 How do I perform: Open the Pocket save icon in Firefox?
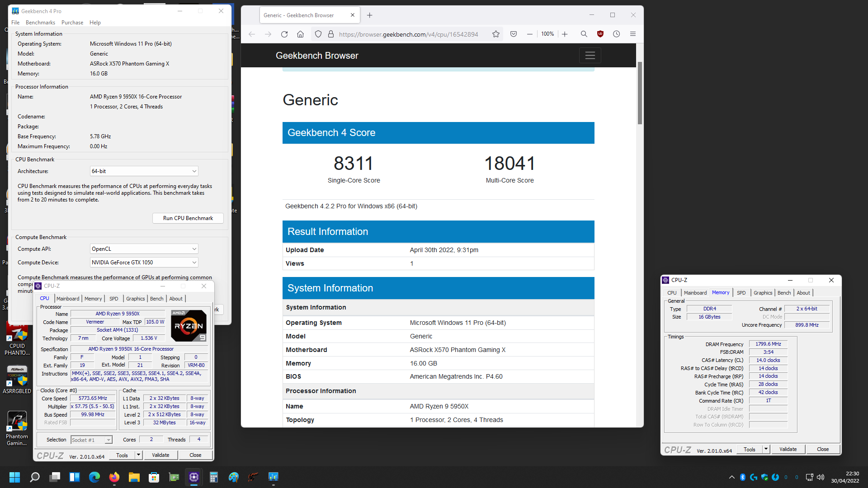pyautogui.click(x=514, y=34)
